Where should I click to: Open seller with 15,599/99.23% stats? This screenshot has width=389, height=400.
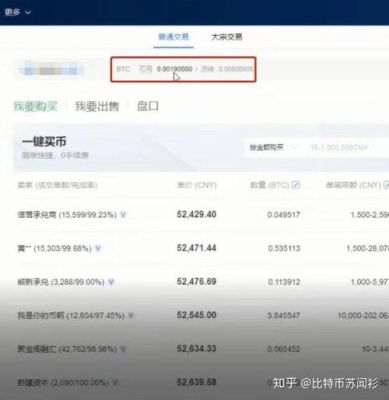click(67, 215)
